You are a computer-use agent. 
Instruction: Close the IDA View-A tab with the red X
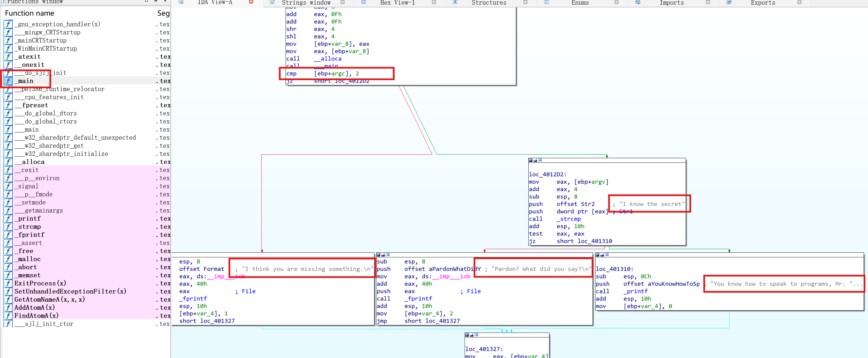pyautogui.click(x=251, y=2)
